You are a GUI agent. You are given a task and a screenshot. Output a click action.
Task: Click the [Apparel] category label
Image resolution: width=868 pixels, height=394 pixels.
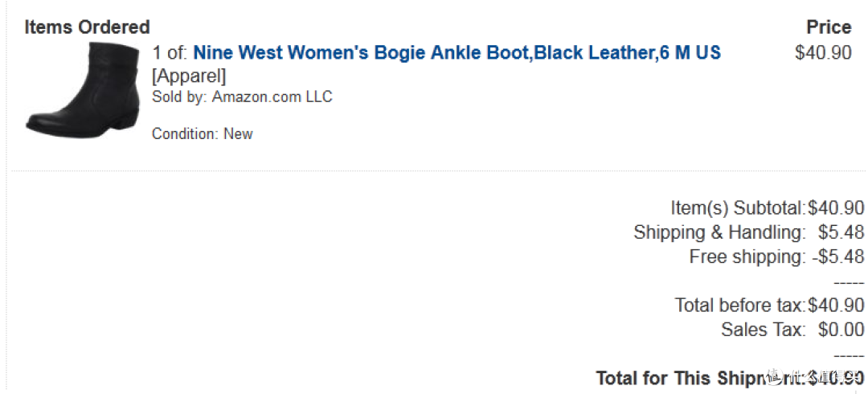click(x=190, y=76)
